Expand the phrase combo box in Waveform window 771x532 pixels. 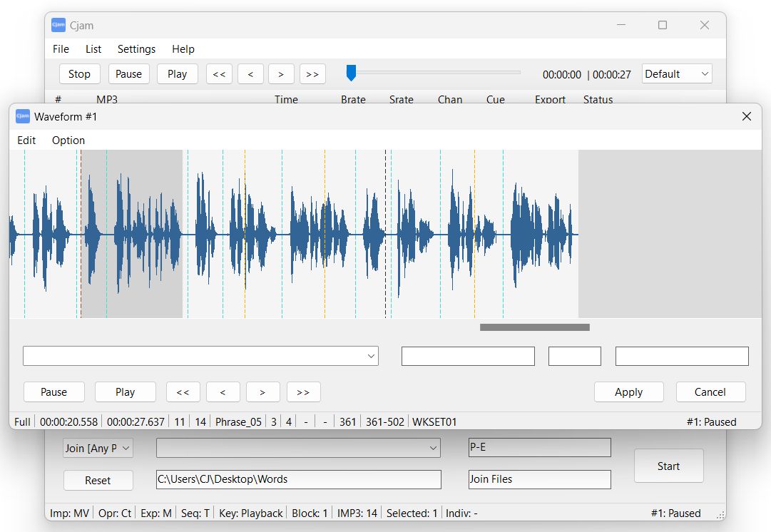[x=370, y=356]
